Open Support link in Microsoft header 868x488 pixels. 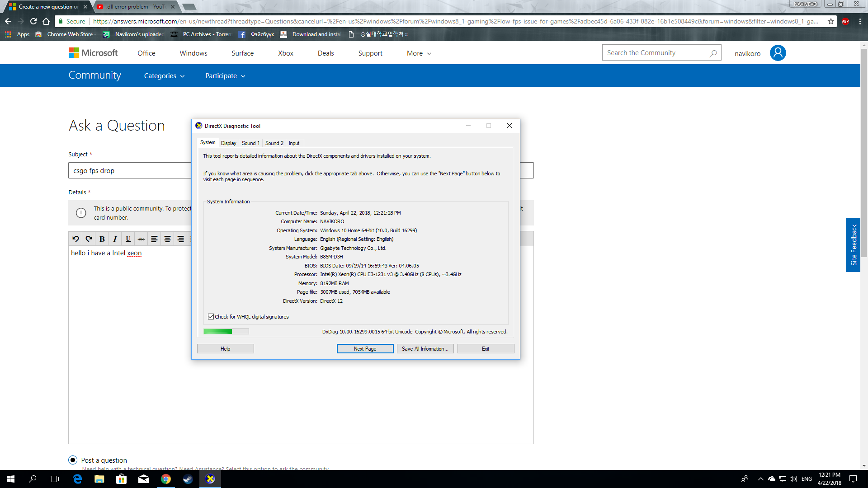tap(370, 53)
